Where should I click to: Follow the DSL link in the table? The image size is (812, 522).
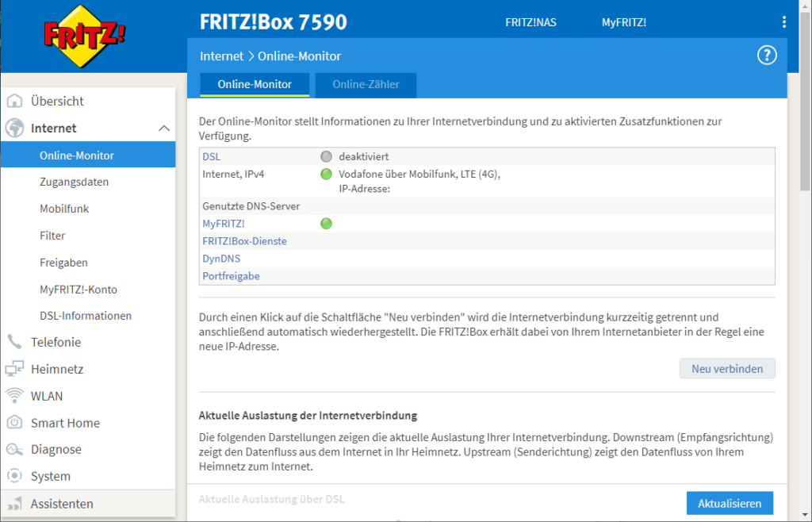[x=211, y=156]
